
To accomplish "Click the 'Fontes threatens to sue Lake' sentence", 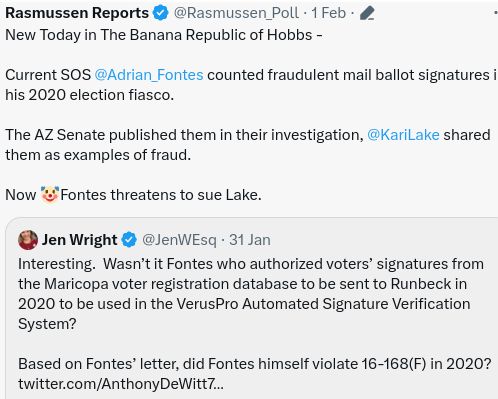I will pos(161,195).
